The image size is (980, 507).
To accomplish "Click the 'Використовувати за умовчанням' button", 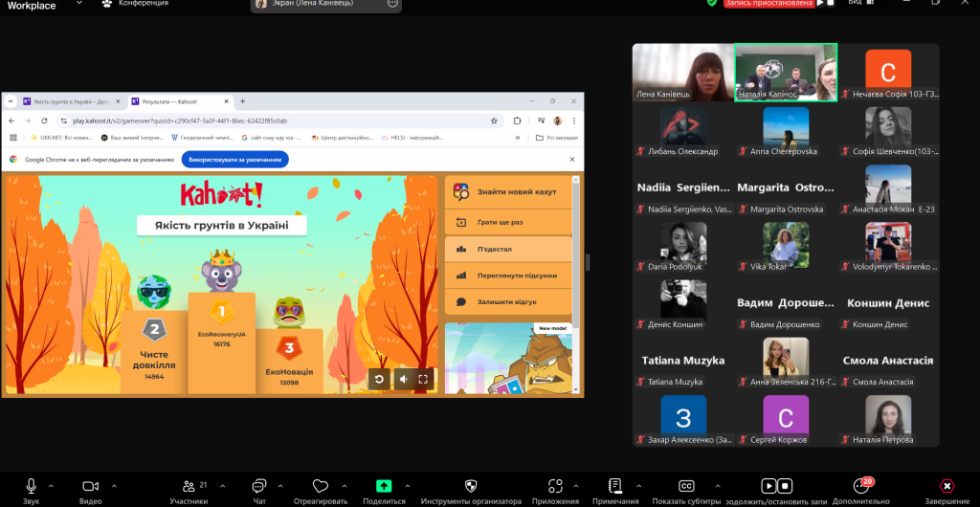I will tap(235, 160).
